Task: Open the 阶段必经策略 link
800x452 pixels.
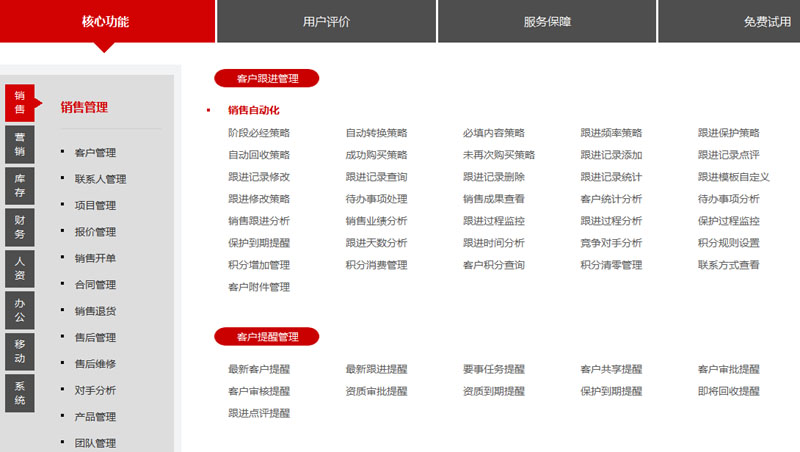Action: [259, 133]
